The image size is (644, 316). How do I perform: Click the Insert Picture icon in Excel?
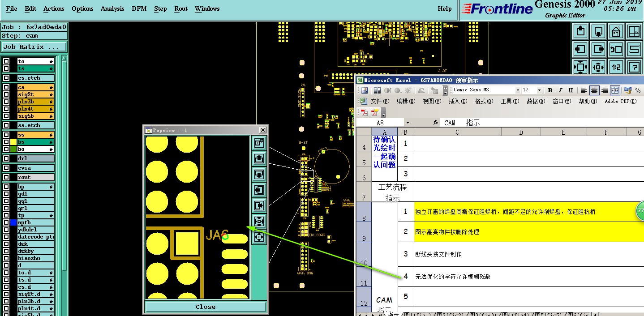coord(365,90)
